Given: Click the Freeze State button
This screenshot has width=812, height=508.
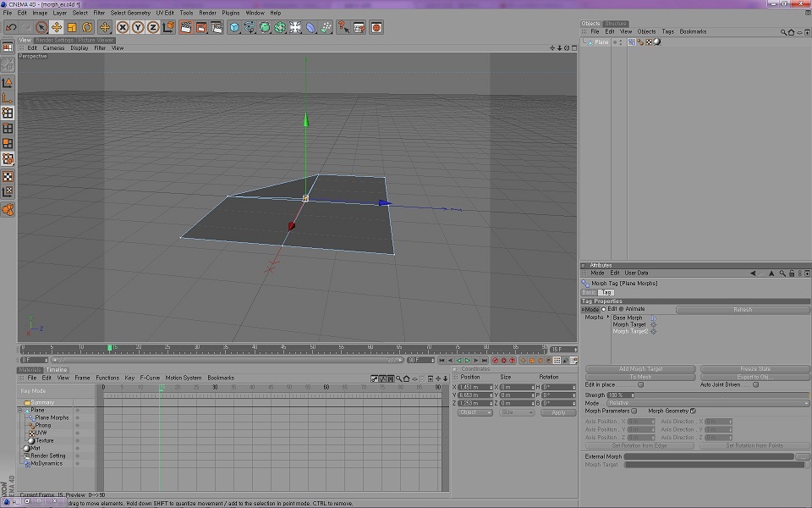Looking at the screenshot, I should 754,369.
